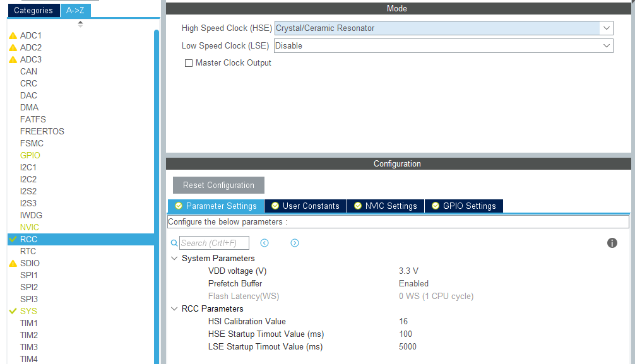
Task: Select GPIO in the peripheral list
Action: coord(30,155)
